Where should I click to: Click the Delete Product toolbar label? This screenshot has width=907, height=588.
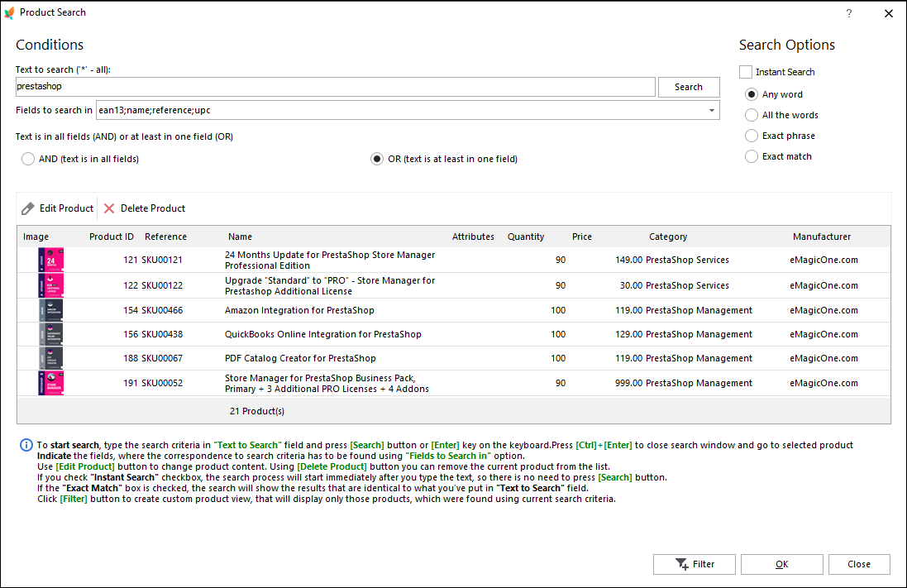pyautogui.click(x=153, y=208)
